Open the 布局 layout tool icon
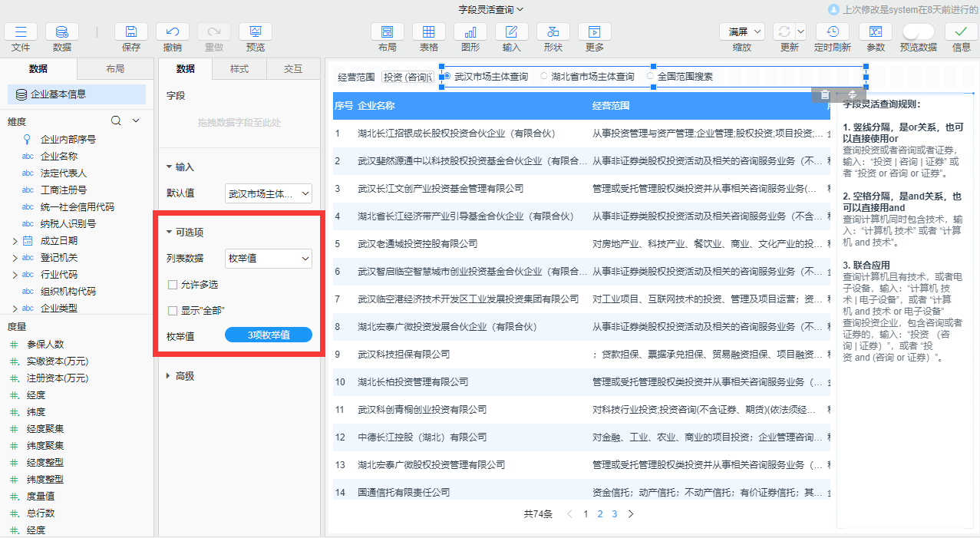980x538 pixels. [387, 32]
